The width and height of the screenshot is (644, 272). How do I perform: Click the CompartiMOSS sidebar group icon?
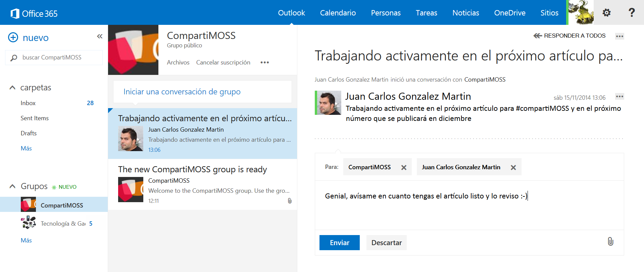tap(29, 205)
